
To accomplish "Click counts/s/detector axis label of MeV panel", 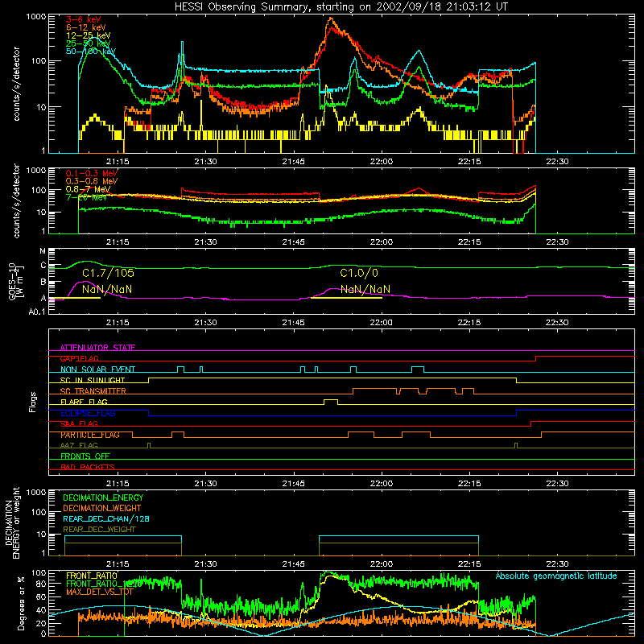I will tap(16, 201).
